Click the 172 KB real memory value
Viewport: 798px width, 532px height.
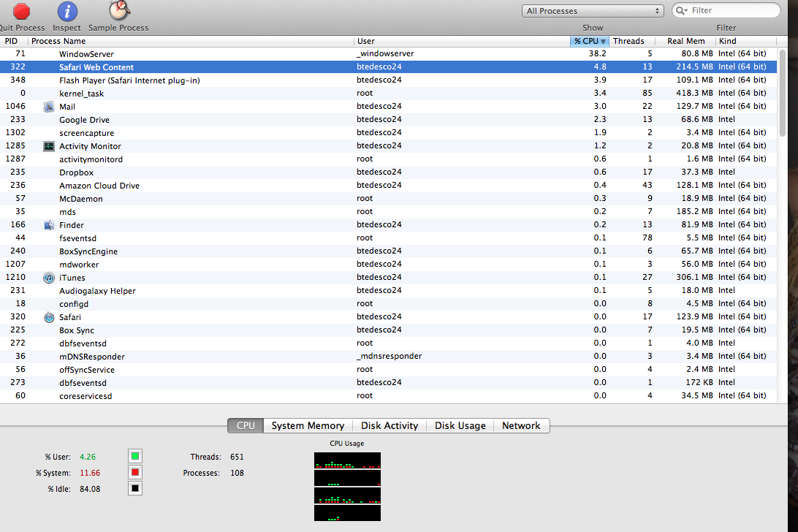click(698, 382)
